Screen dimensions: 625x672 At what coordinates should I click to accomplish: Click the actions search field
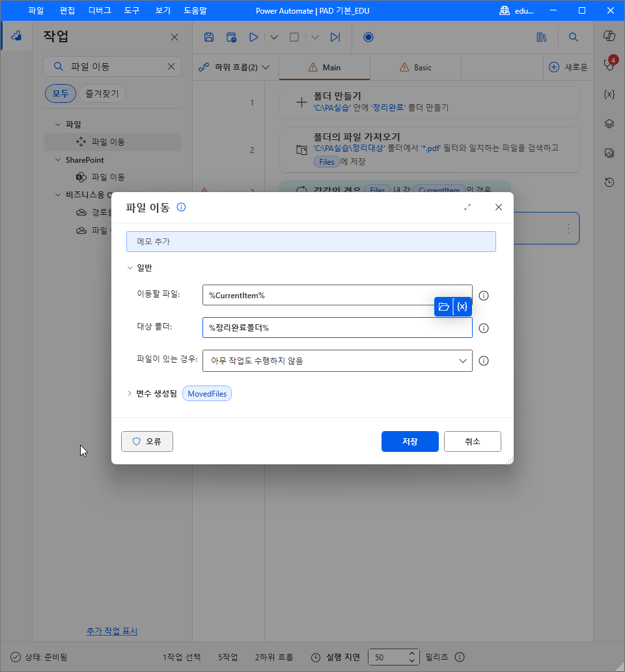tap(112, 66)
